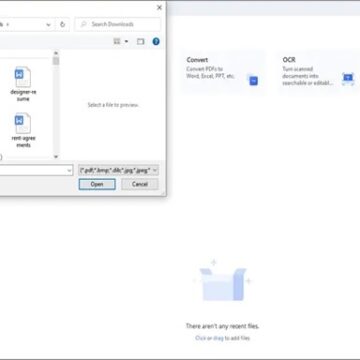This screenshot has height=360, width=360.
Task: Open the designer-resume file icon
Action: 23,77
